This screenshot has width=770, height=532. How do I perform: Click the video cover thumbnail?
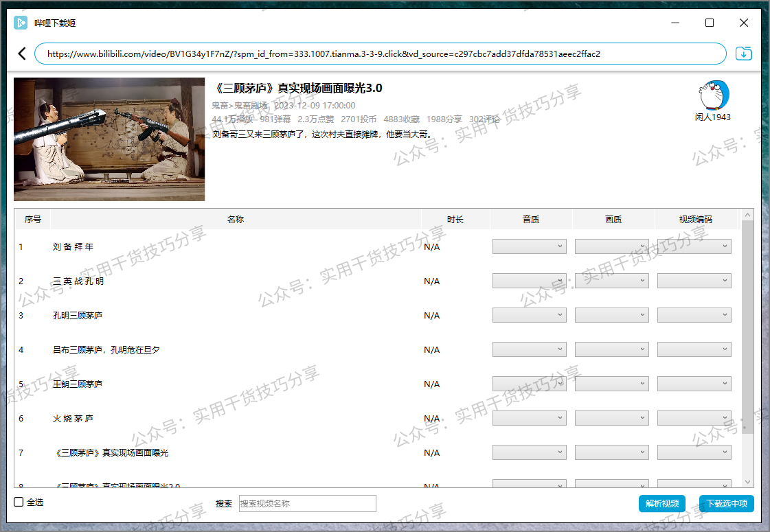(109, 139)
